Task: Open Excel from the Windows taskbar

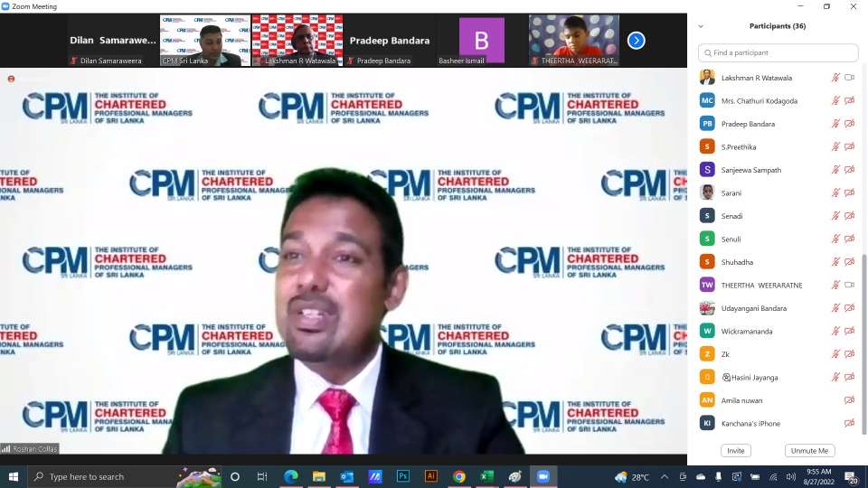Action: (487, 476)
